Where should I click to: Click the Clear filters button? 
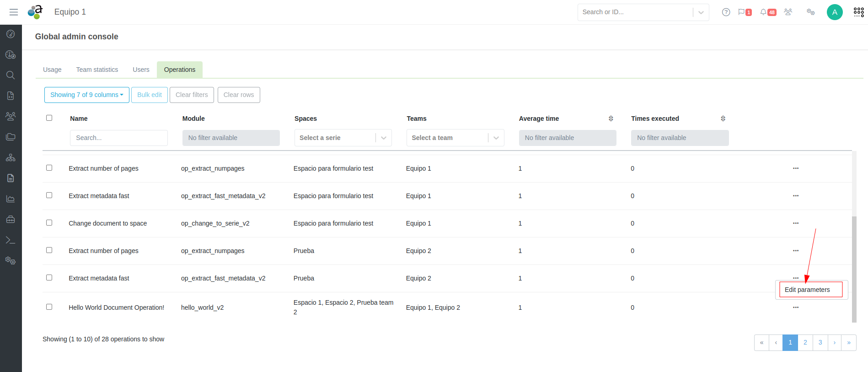click(192, 95)
